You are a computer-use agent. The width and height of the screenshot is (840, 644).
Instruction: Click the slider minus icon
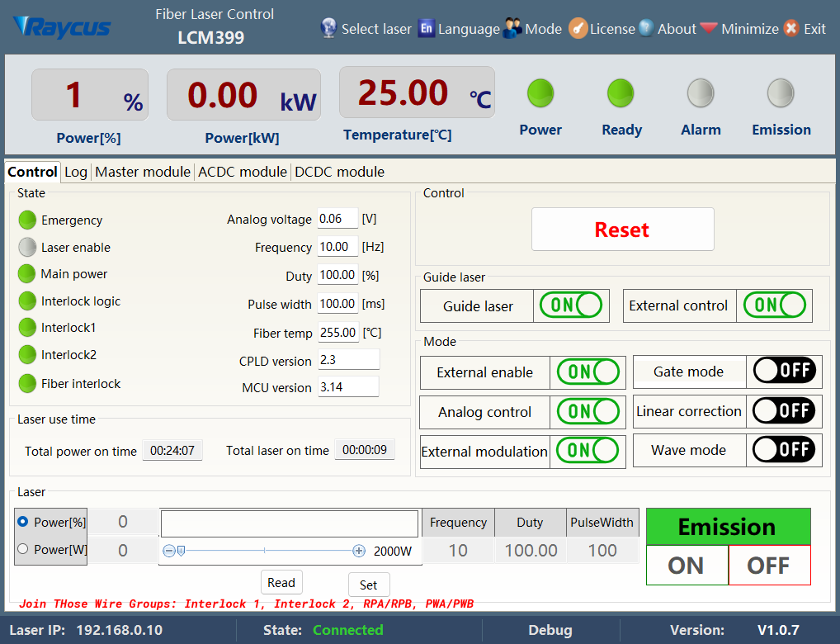168,551
